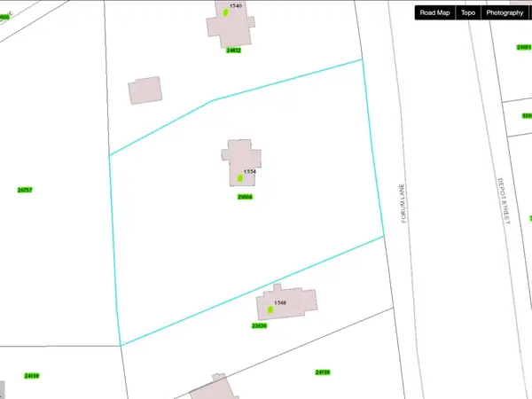Open the Photography imagery view
This screenshot has width=532, height=399.
coord(505,13)
